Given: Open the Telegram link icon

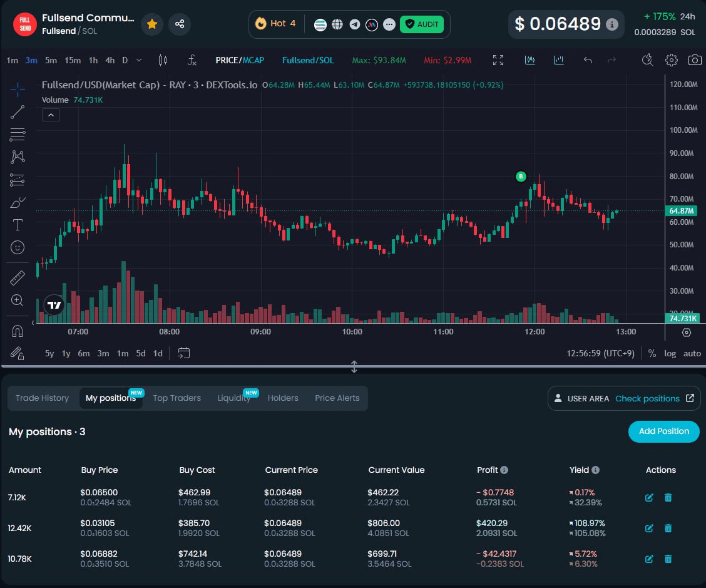Looking at the screenshot, I should (355, 24).
